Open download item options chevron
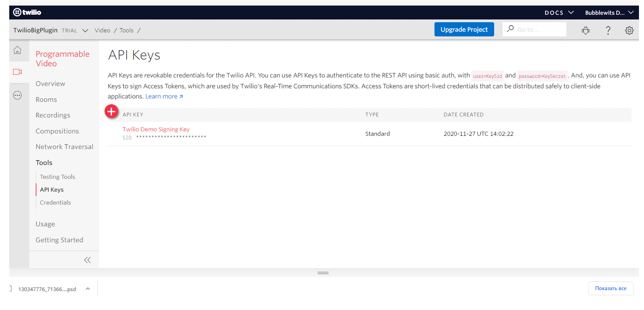 88,289
